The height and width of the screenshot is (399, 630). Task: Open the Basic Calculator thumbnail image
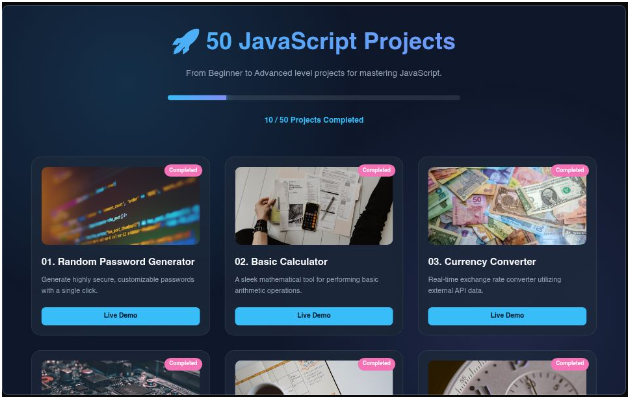pos(314,206)
